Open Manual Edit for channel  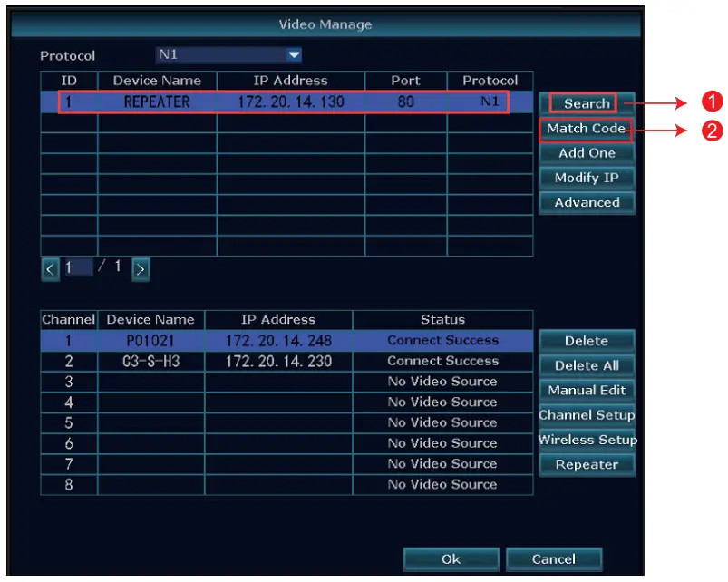pos(587,390)
